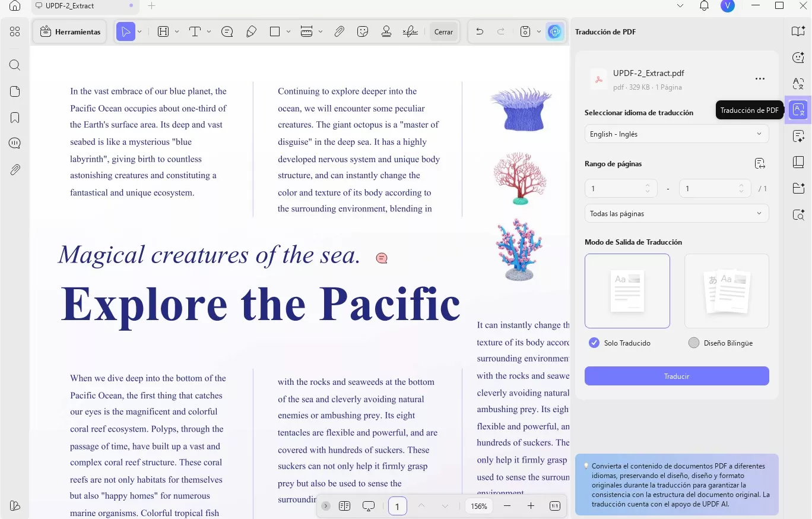Select the stamp tool
Image resolution: width=812 pixels, height=519 pixels.
(386, 32)
